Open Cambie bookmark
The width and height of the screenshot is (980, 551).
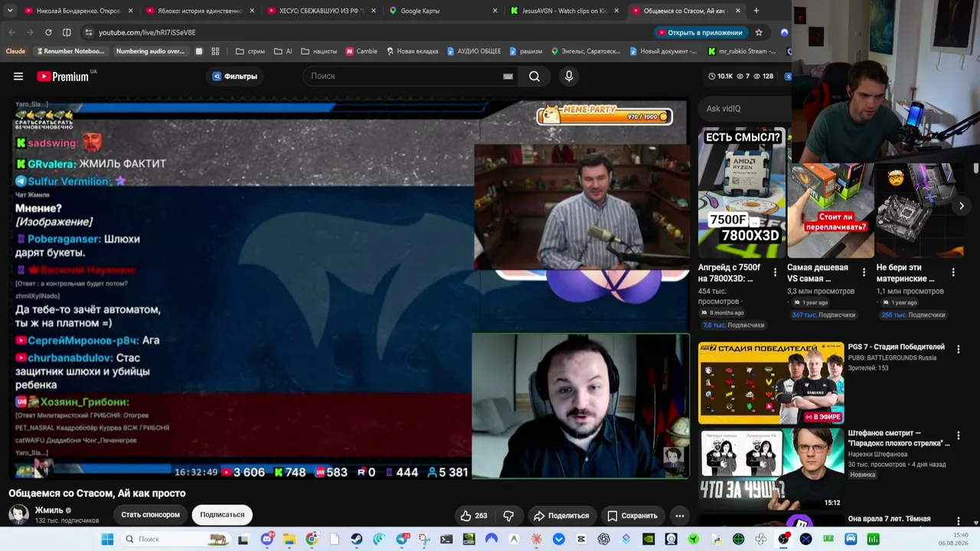coord(361,51)
